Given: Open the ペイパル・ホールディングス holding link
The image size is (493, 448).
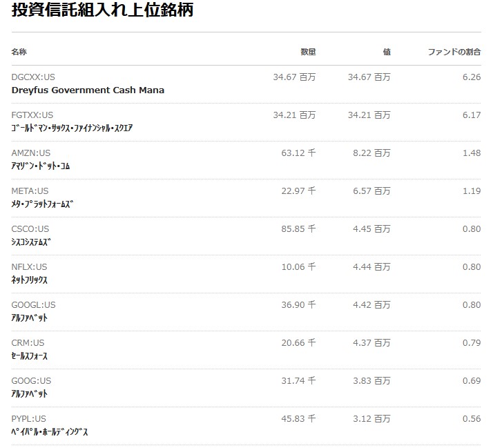Looking at the screenshot, I should point(50,431).
